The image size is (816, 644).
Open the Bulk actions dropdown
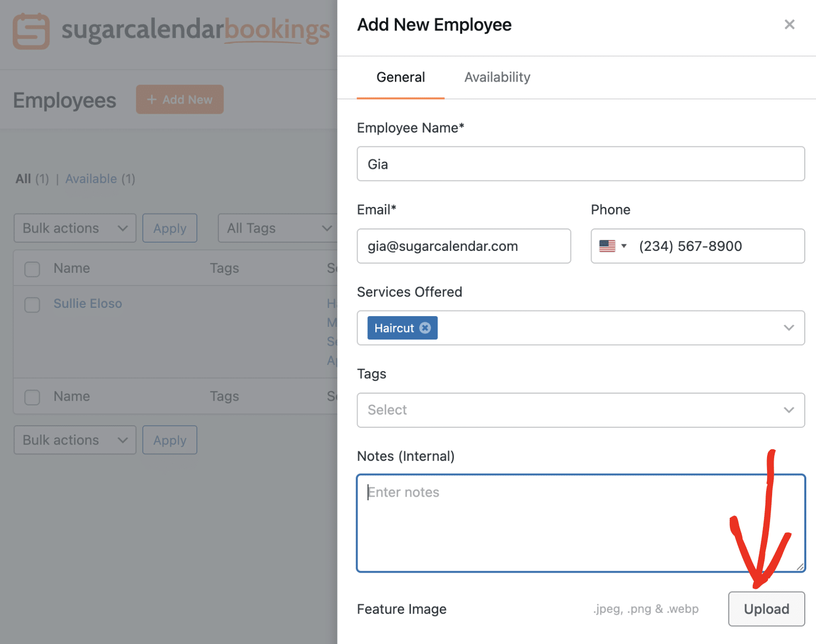click(x=74, y=228)
